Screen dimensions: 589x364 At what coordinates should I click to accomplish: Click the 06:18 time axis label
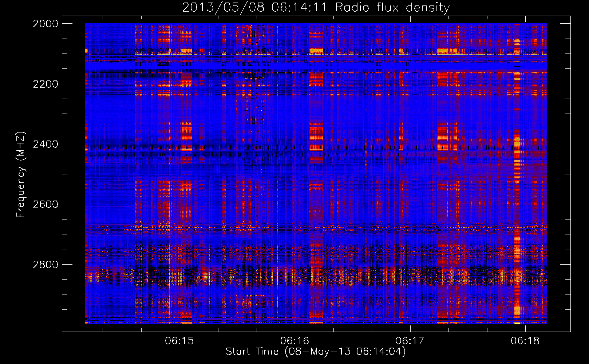pyautogui.click(x=525, y=341)
